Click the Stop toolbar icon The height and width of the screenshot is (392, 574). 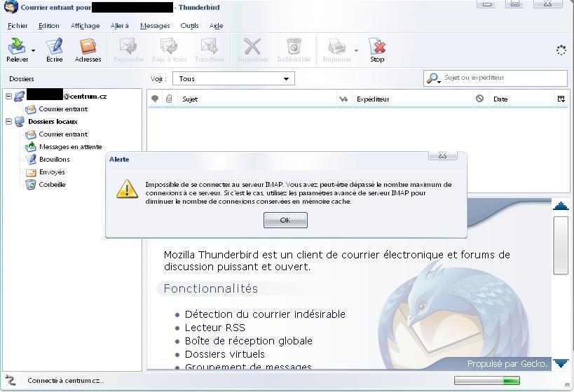[x=377, y=46]
